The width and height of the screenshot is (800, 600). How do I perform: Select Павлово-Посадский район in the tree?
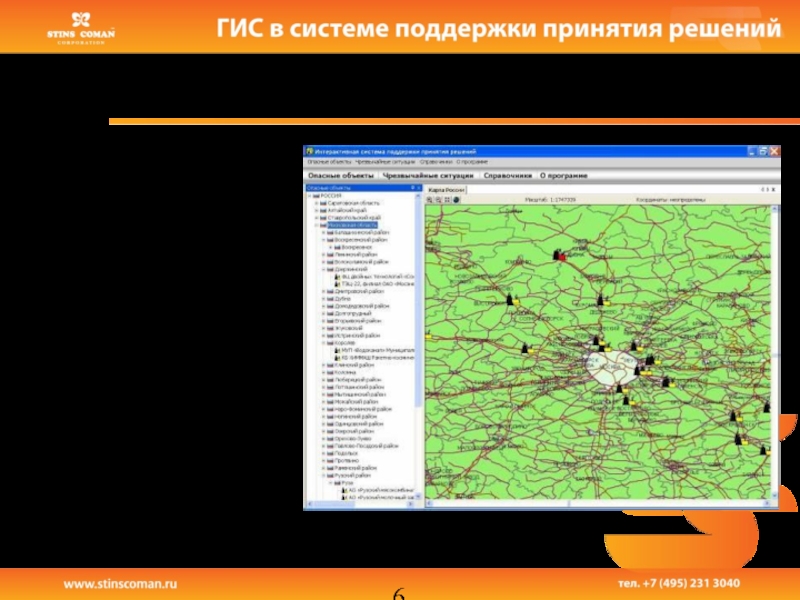[366, 446]
